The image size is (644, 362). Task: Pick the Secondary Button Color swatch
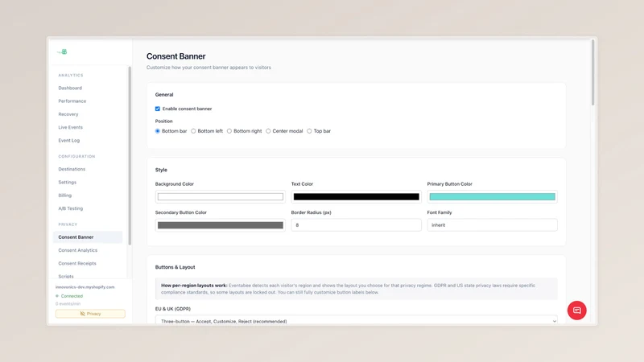point(220,225)
